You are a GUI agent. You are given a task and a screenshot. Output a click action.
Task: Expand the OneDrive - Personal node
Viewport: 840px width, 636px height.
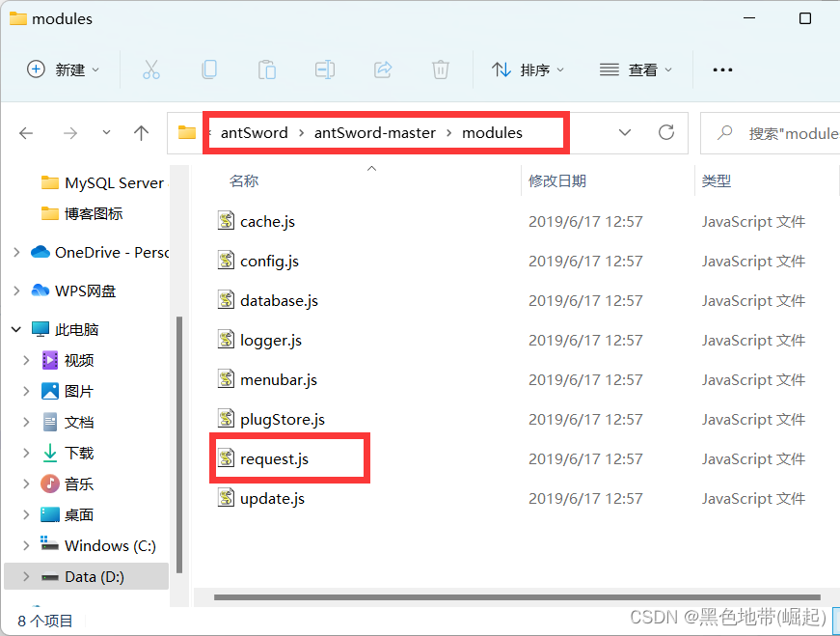pos(16,252)
